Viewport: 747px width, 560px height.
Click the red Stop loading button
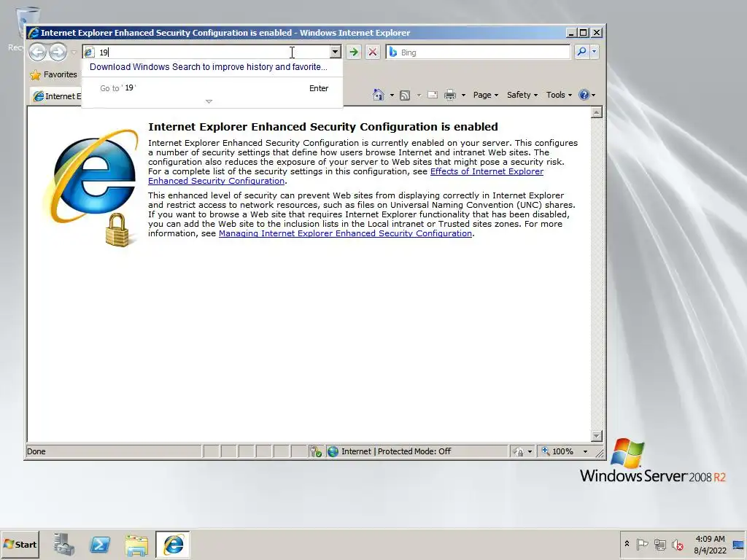(x=373, y=52)
